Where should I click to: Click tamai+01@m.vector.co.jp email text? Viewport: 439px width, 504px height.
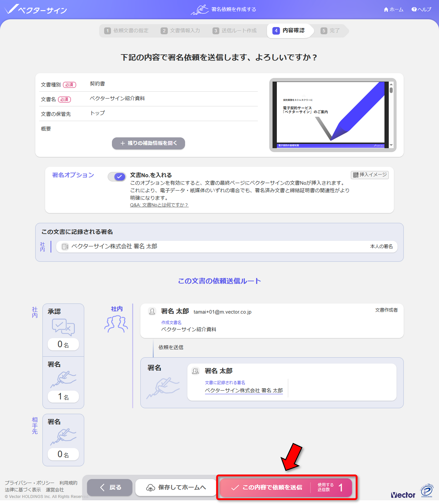tap(222, 312)
